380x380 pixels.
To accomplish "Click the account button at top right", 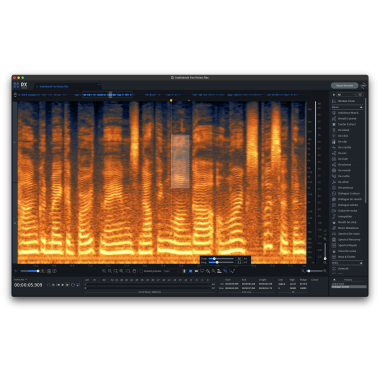I will 344,86.
